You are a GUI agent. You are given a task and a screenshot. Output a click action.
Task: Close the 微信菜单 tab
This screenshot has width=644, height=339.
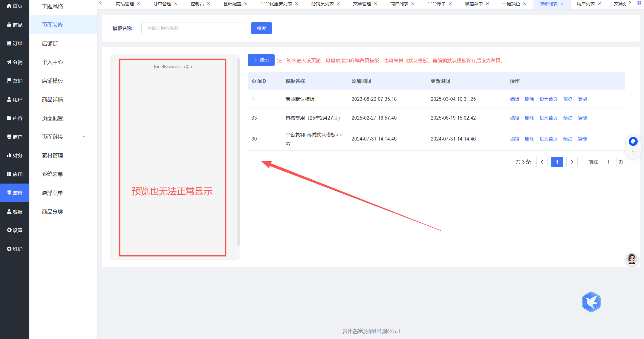coord(487,4)
